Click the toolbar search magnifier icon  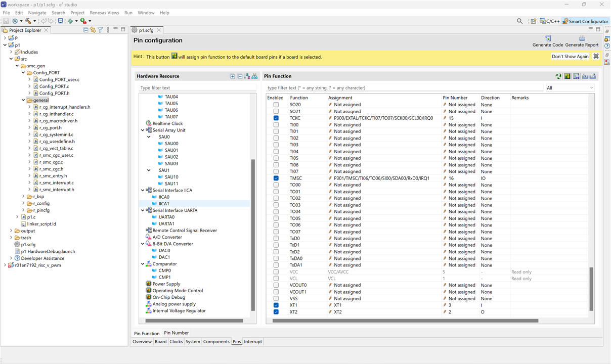[x=519, y=21]
